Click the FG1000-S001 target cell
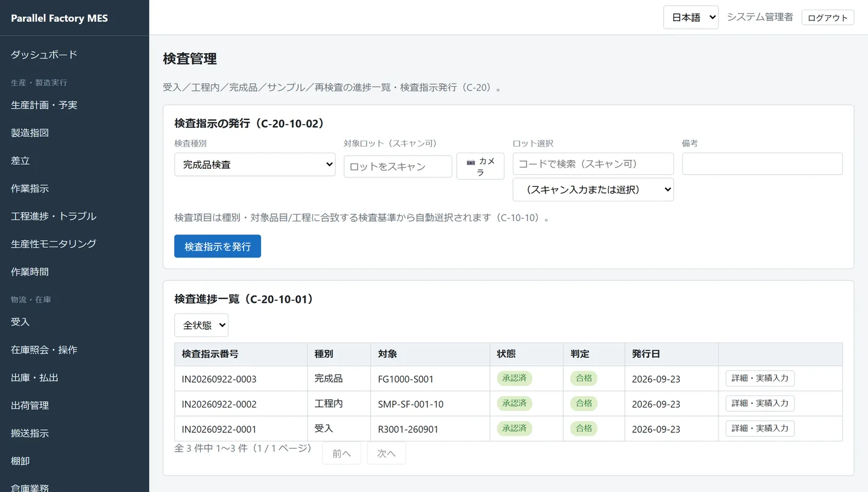 pyautogui.click(x=430, y=379)
